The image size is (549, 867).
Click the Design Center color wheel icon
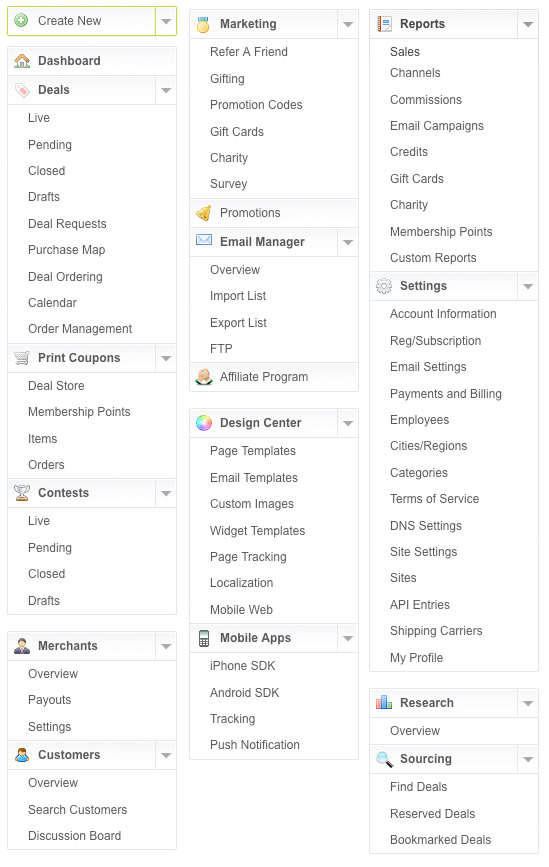coord(204,423)
